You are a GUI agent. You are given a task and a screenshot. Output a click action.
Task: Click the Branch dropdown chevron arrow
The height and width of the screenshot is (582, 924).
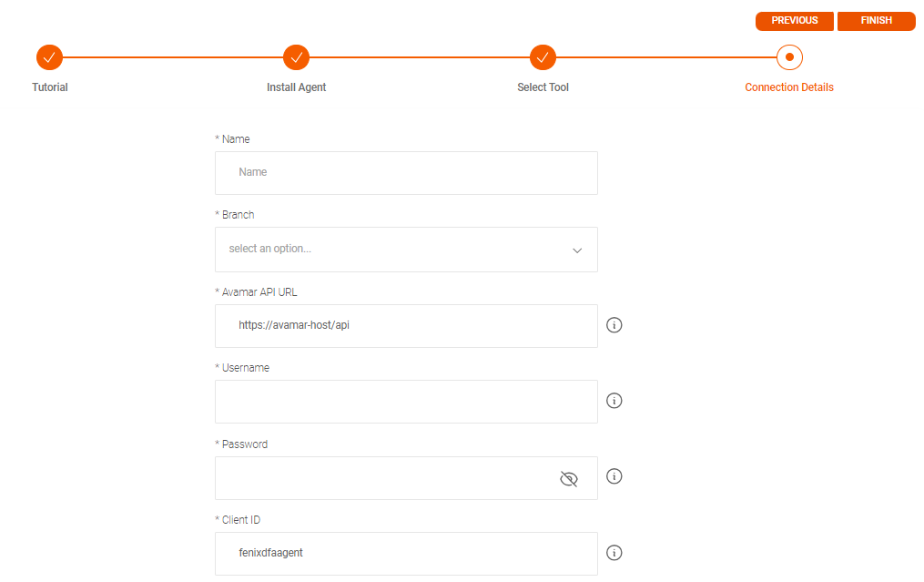[577, 250]
